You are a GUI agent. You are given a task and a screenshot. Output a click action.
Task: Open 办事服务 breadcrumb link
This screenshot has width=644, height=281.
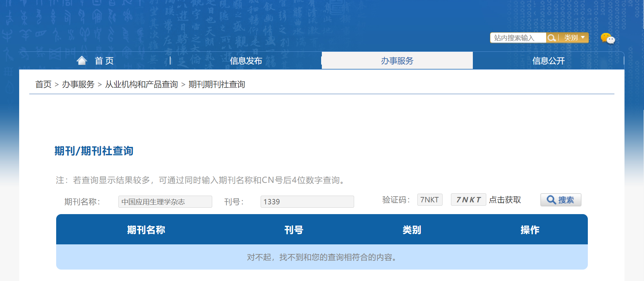tap(78, 84)
